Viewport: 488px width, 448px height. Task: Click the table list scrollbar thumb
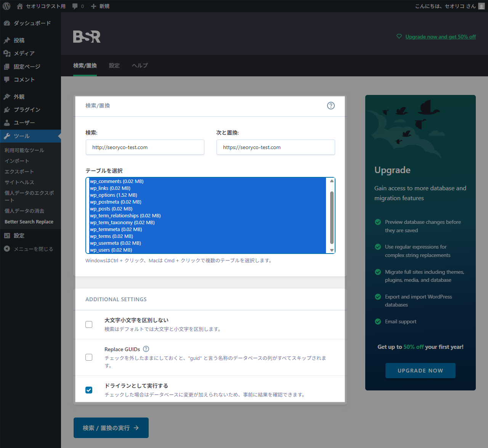pos(332,217)
